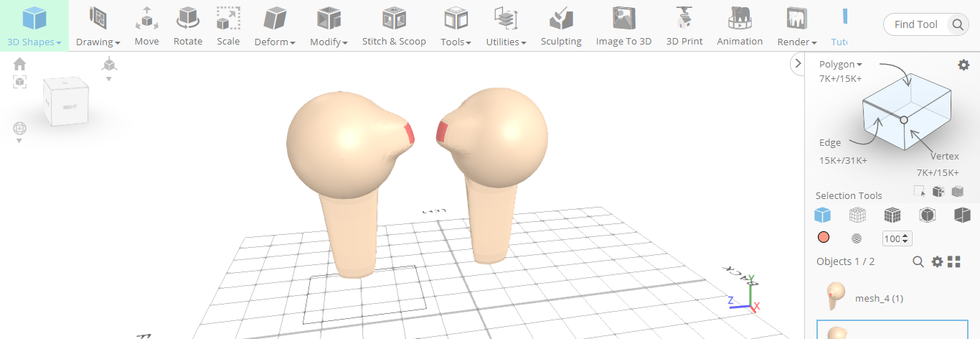Adjust the 100 value stepper arrows
This screenshot has width=980, height=339.
point(906,238)
